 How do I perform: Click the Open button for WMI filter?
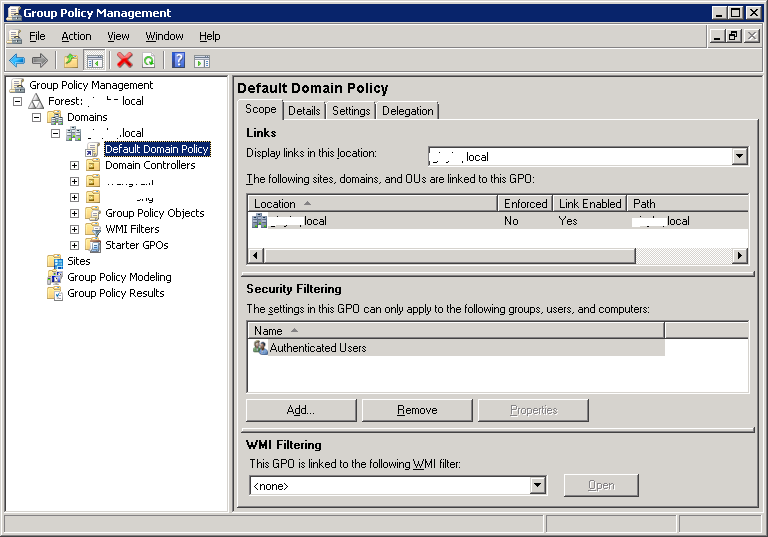pyautogui.click(x=601, y=485)
